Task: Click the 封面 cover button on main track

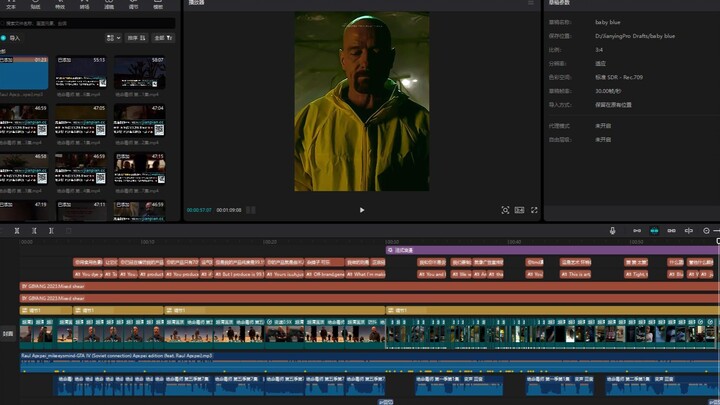Action: 8,334
